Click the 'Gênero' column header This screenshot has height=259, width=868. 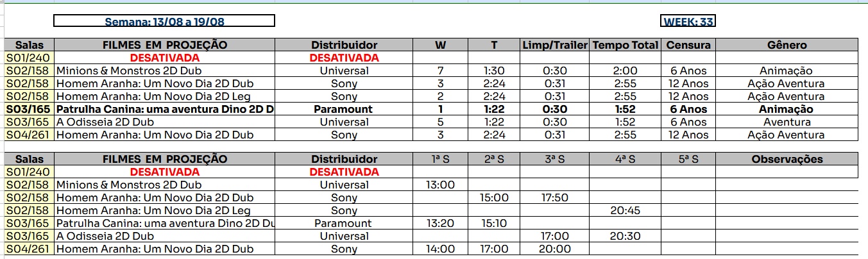787,45
